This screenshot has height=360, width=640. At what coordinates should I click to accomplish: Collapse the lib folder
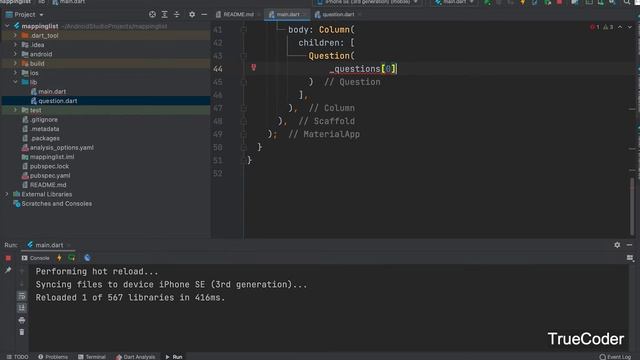(16, 82)
